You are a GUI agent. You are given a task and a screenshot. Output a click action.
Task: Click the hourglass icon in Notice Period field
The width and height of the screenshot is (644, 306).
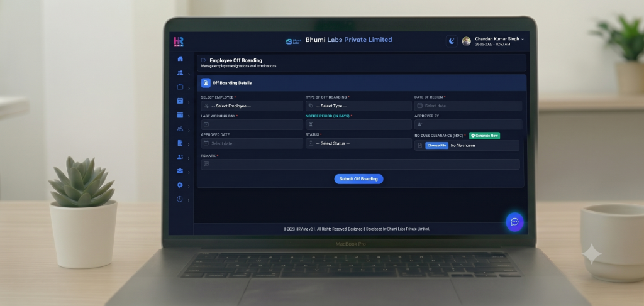(x=311, y=124)
